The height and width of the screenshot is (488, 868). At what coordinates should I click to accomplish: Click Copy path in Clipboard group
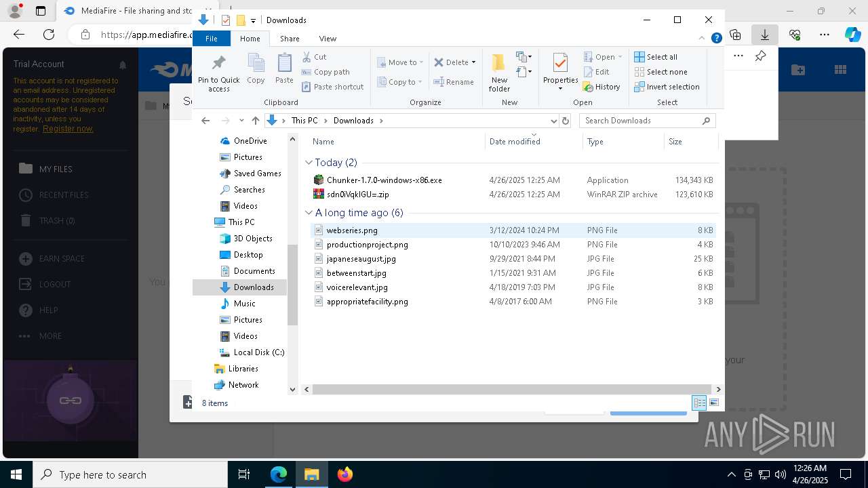pos(325,72)
